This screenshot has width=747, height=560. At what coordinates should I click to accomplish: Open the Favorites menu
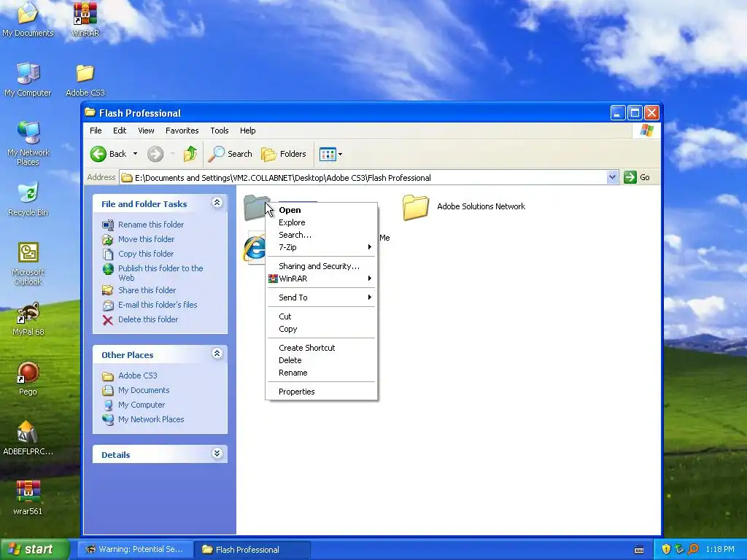tap(182, 131)
